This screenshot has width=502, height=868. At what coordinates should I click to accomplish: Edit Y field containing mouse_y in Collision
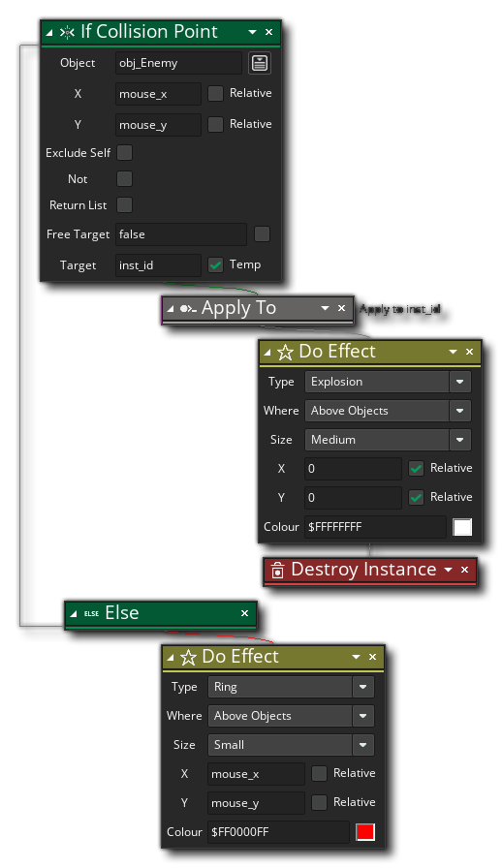158,125
